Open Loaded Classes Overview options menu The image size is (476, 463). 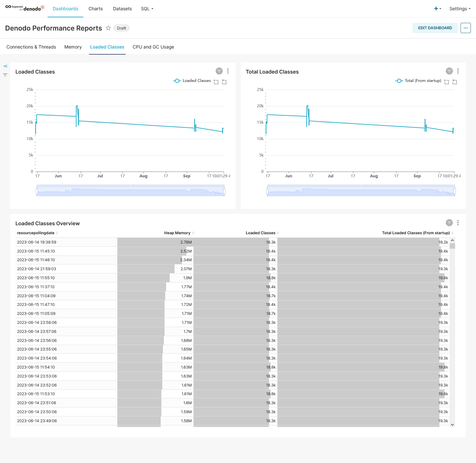(x=458, y=223)
